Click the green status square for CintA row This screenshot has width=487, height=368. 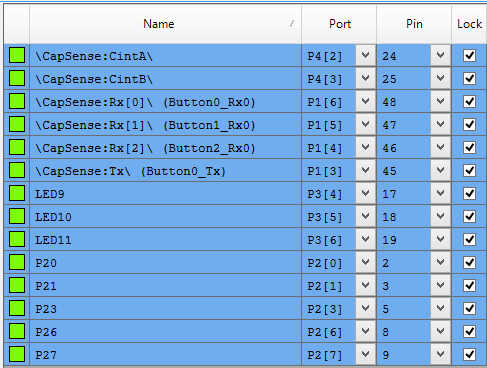17,55
